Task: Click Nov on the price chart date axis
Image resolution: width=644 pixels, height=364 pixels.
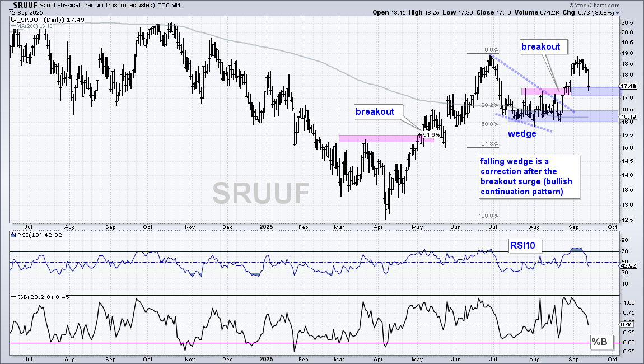Action: point(190,227)
